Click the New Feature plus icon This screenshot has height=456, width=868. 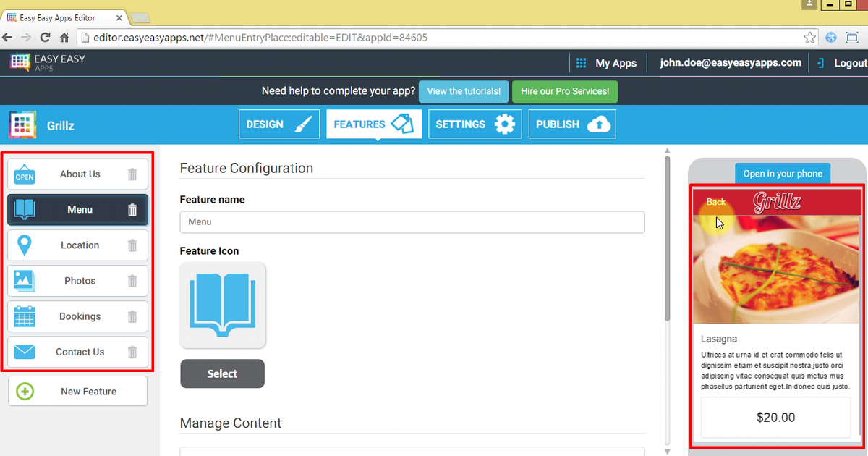coord(25,391)
